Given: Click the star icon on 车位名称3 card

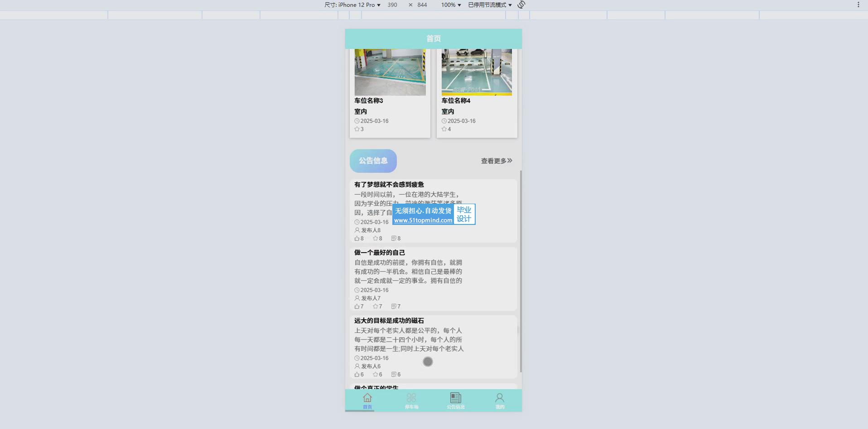Looking at the screenshot, I should (x=357, y=129).
